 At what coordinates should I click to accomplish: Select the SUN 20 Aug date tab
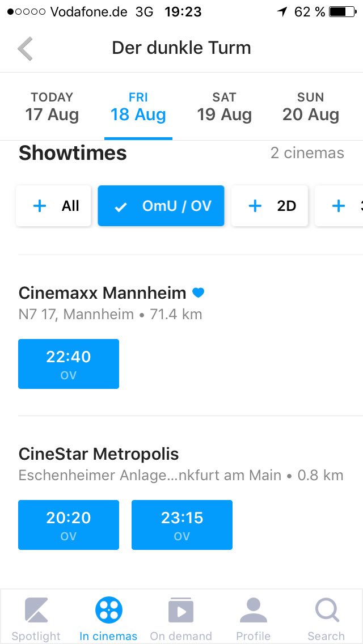[x=310, y=107]
